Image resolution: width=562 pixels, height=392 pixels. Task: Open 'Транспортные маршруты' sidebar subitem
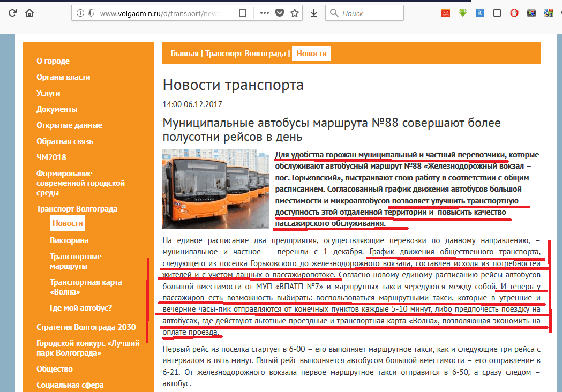[76, 261]
